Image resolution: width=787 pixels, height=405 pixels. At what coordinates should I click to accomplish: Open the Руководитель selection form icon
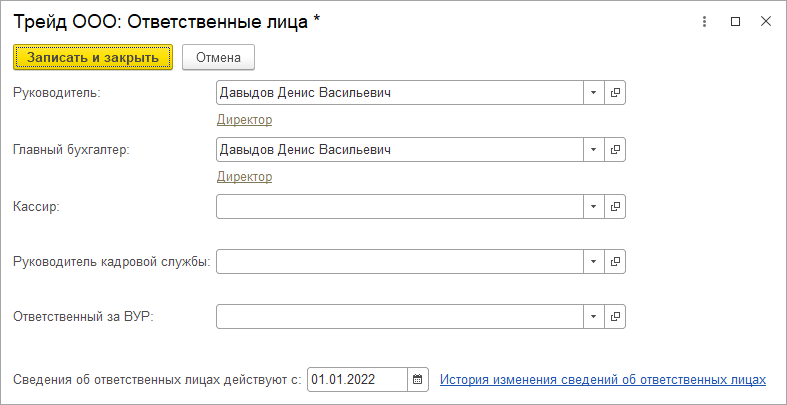(616, 93)
